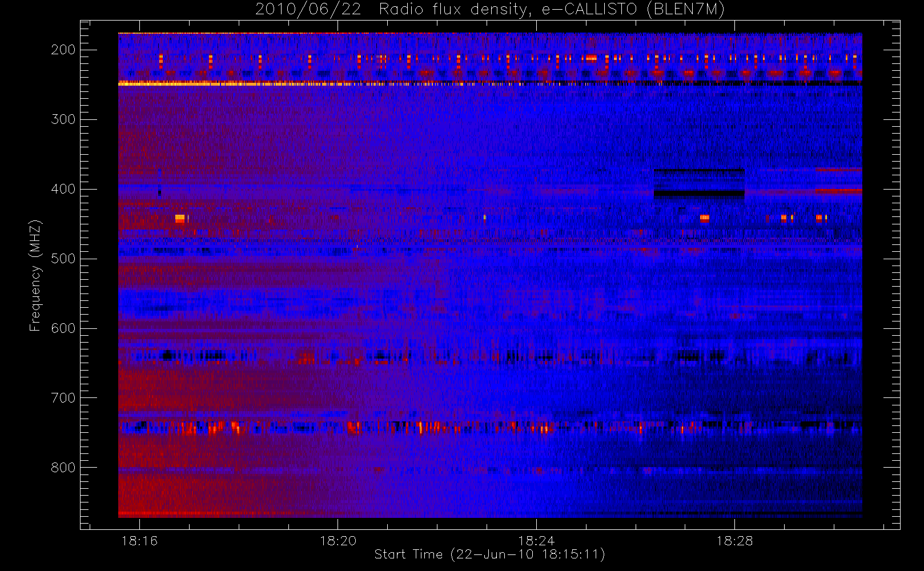Click the 18:20 time tick label

click(338, 541)
